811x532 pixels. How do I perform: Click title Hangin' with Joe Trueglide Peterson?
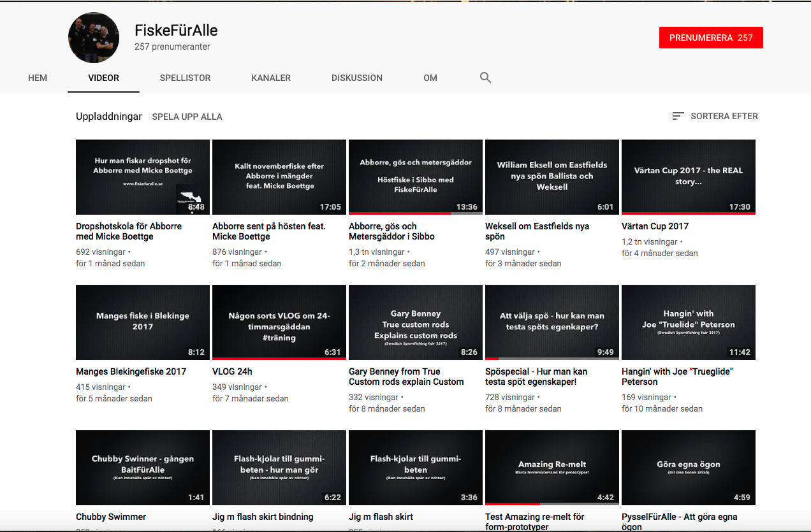677,377
